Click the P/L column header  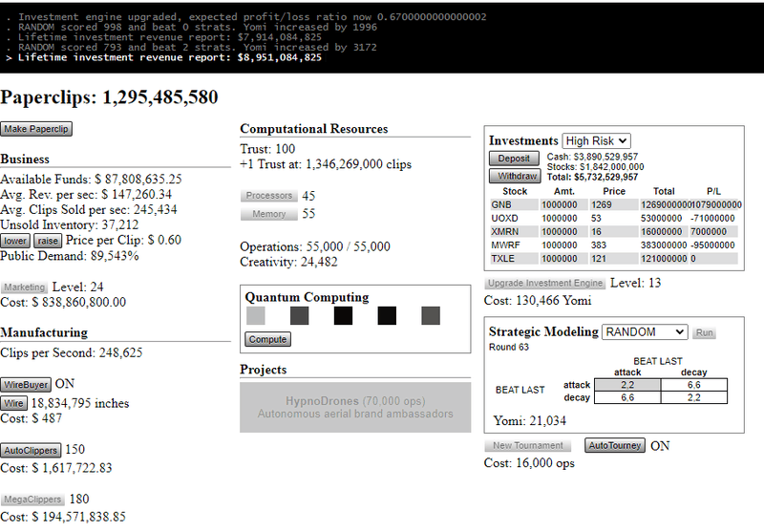pos(713,191)
